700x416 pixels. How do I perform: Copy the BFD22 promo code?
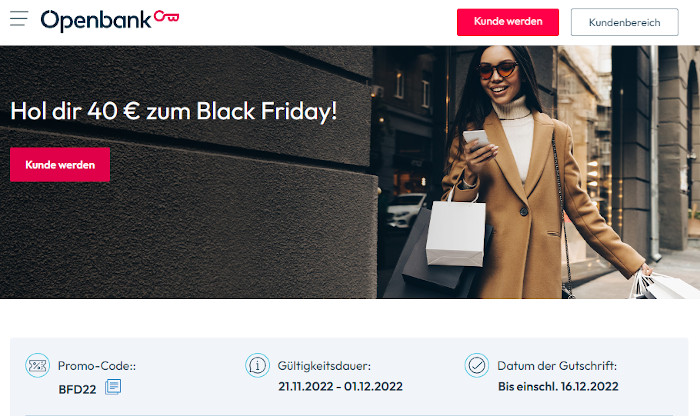pyautogui.click(x=113, y=387)
